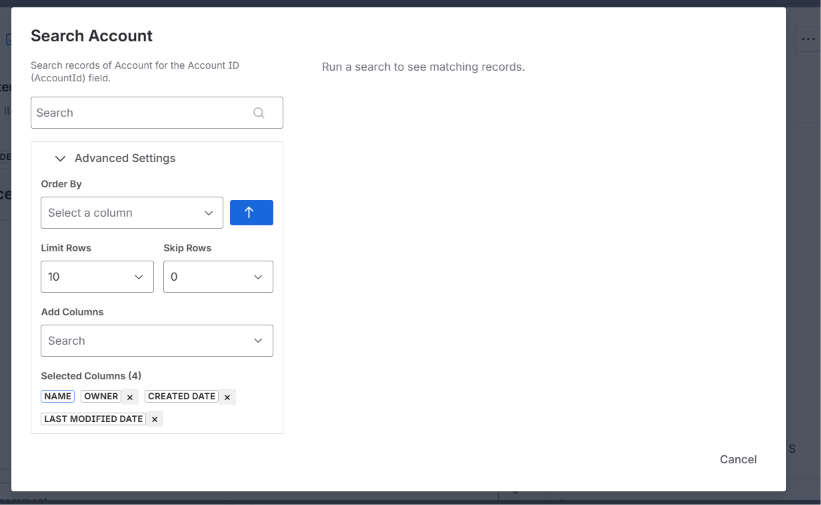
Task: Select the LAST MODIFIED DATE column tag
Action: pos(93,419)
